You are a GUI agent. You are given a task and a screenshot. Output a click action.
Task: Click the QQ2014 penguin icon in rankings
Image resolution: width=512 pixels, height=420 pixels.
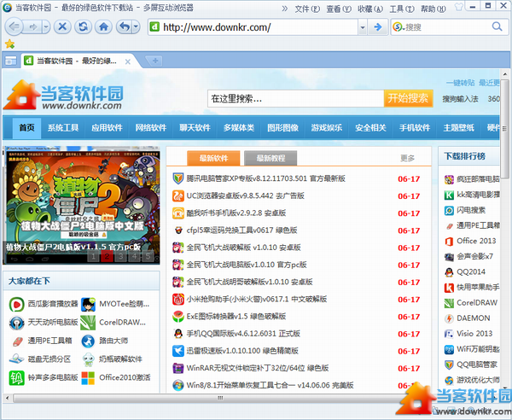(x=449, y=272)
